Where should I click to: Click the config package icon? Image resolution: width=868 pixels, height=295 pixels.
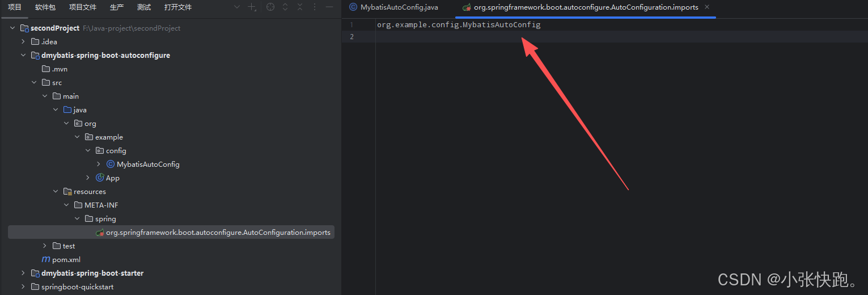point(99,150)
